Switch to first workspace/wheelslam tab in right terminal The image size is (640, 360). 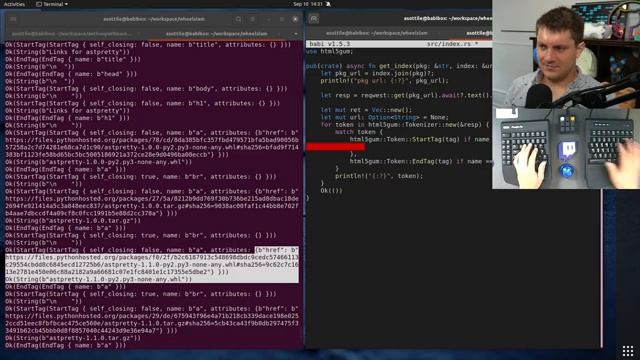pos(376,33)
